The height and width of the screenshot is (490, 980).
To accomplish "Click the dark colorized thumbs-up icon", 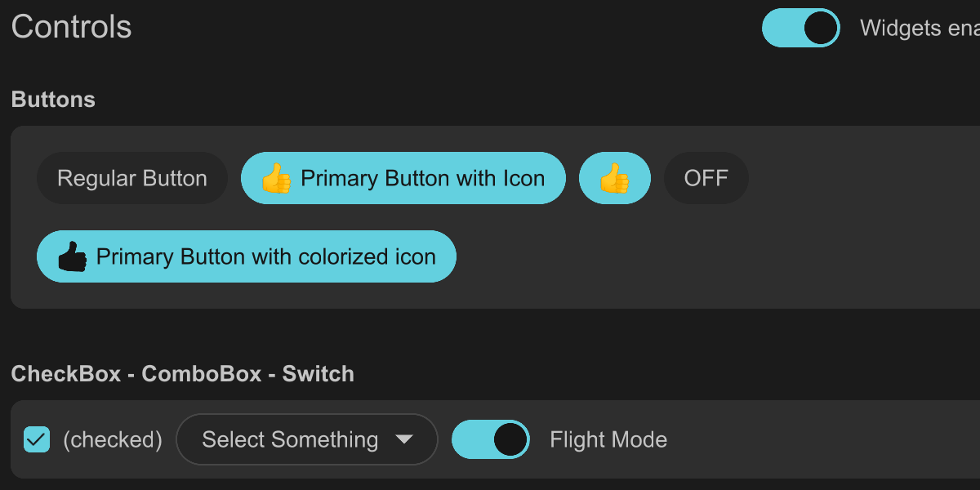I will point(72,256).
